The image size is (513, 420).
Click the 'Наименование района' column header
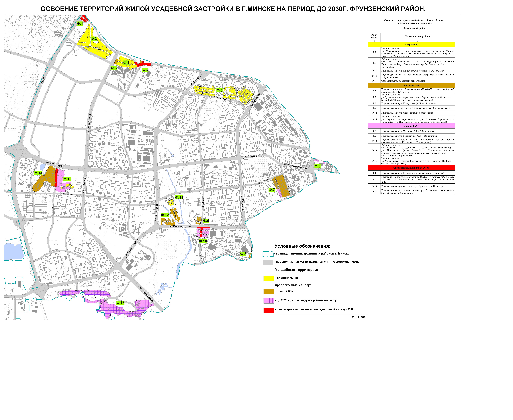417,36
